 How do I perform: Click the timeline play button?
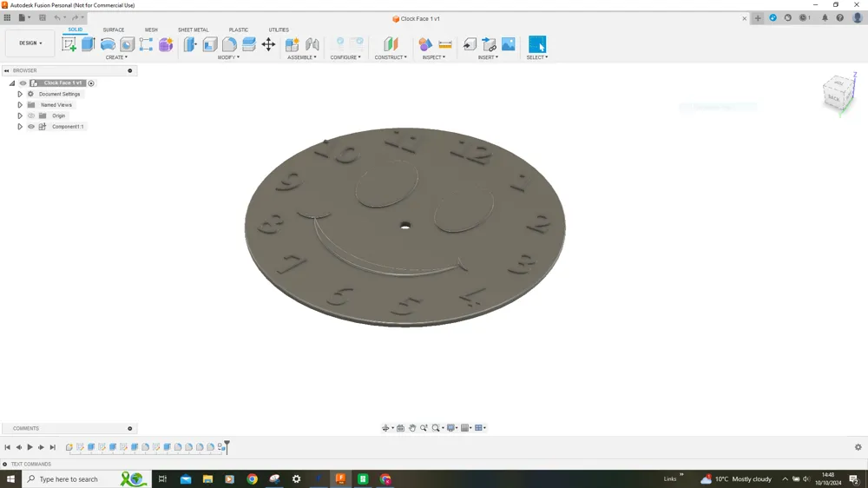coord(30,447)
